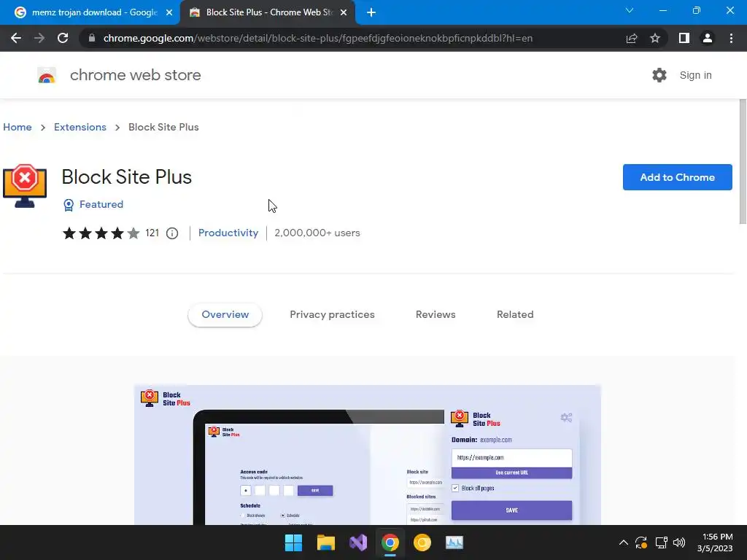
Task: Open the Reviews tab
Action: click(x=436, y=315)
